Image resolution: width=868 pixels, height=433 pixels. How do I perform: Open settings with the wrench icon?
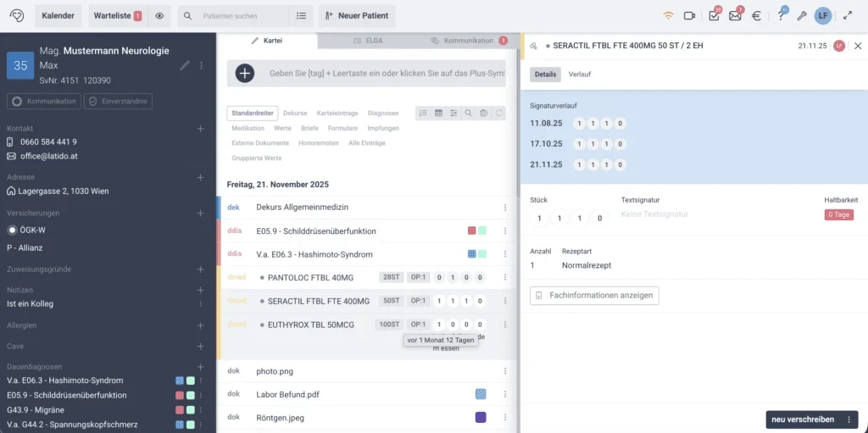(802, 16)
